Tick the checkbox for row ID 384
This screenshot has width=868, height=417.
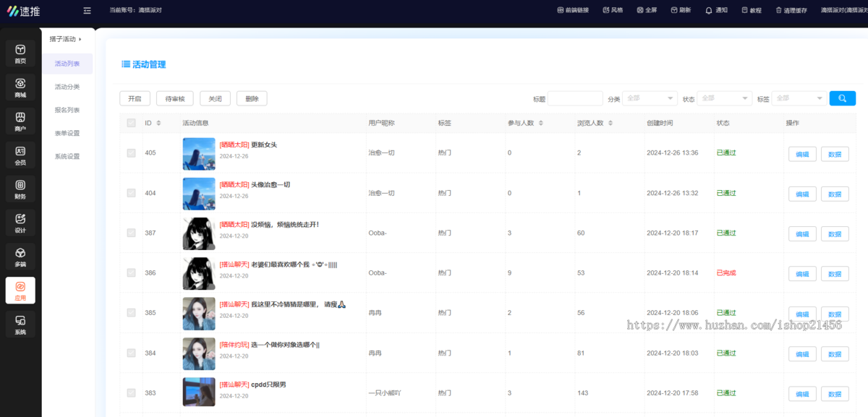click(131, 353)
